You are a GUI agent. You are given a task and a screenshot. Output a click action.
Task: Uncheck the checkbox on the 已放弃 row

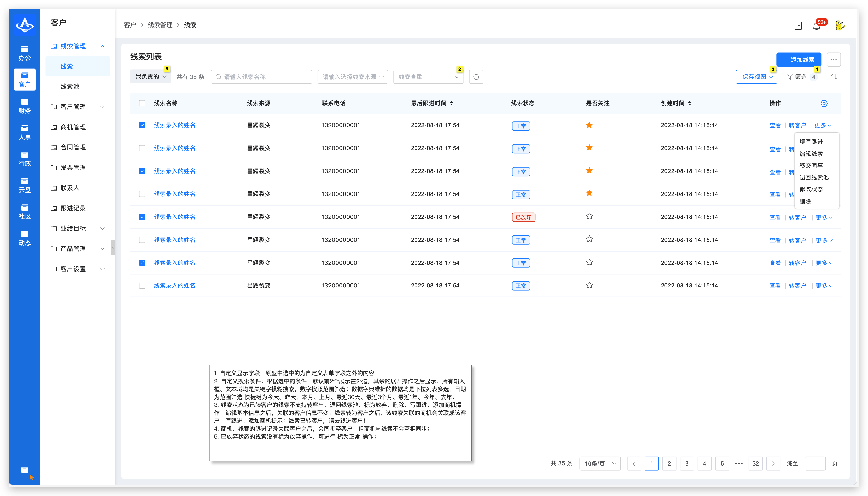[142, 217]
